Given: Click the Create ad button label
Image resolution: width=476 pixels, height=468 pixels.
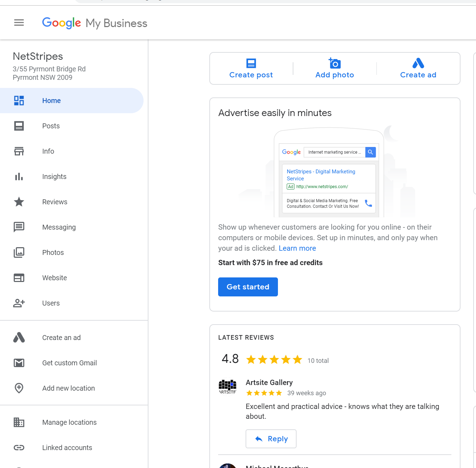Looking at the screenshot, I should pyautogui.click(x=418, y=75).
